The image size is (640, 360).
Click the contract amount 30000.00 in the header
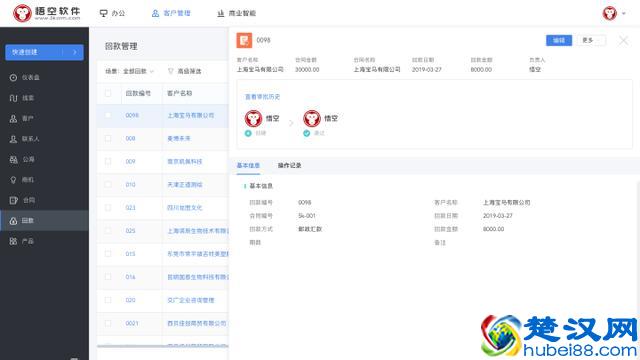(x=307, y=70)
